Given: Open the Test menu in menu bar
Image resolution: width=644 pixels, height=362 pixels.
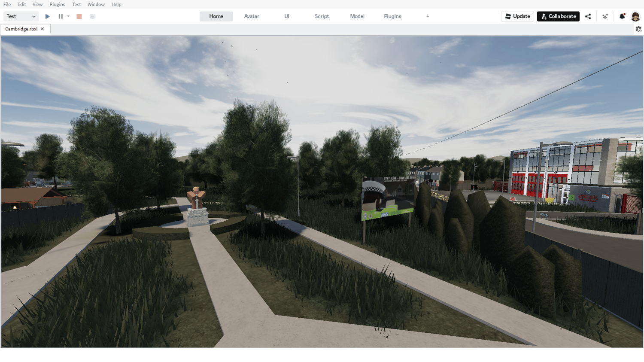Looking at the screenshot, I should pyautogui.click(x=76, y=4).
